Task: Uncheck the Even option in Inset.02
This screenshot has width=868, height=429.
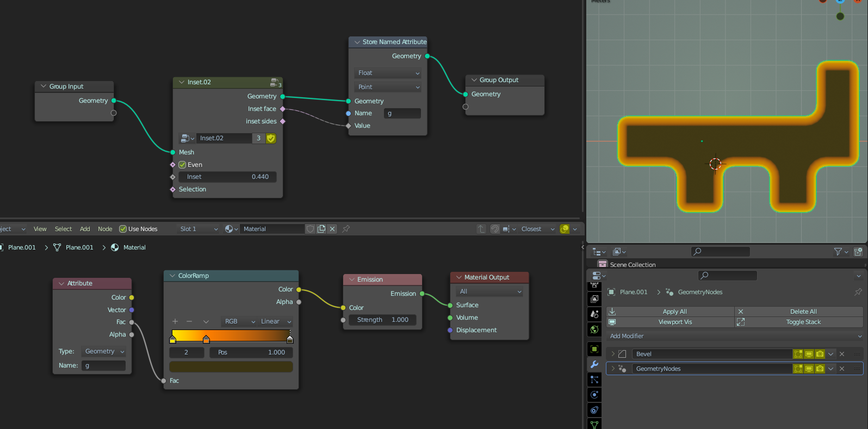Action: pos(183,165)
